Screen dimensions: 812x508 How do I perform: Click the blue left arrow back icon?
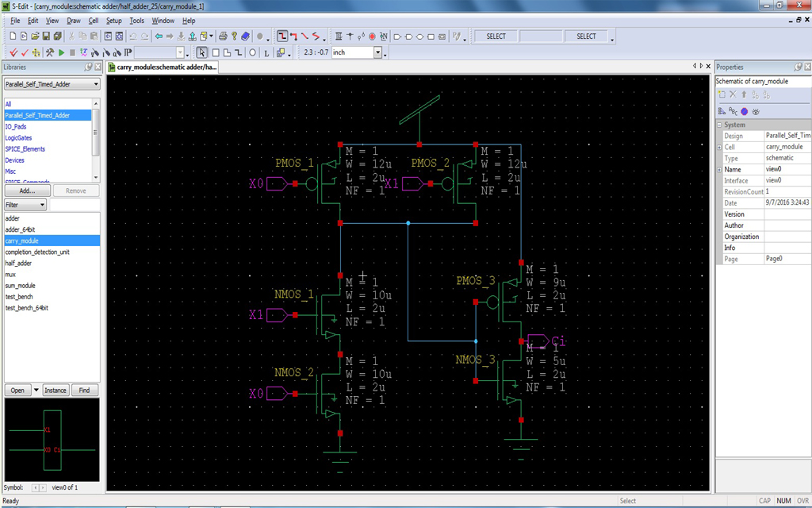(x=159, y=37)
